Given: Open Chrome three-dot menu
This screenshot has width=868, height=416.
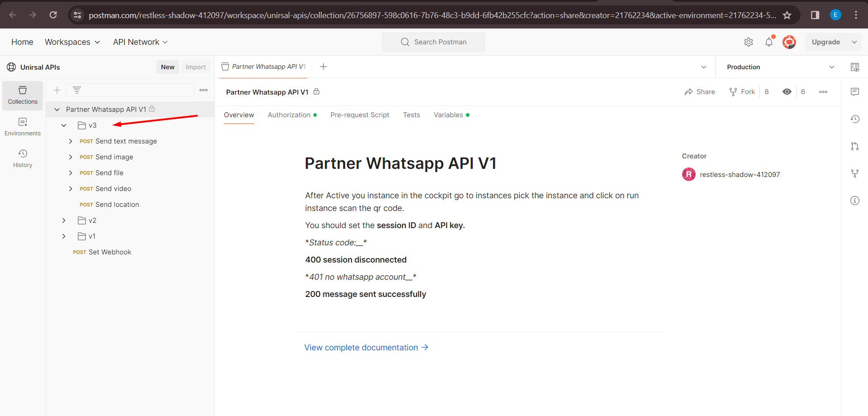Looking at the screenshot, I should pyautogui.click(x=856, y=15).
